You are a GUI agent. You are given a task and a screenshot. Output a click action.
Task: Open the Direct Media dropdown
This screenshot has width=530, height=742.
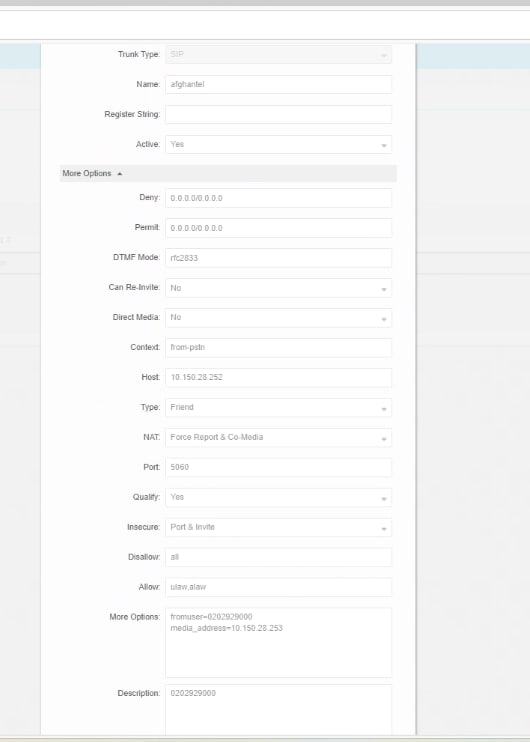(278, 318)
